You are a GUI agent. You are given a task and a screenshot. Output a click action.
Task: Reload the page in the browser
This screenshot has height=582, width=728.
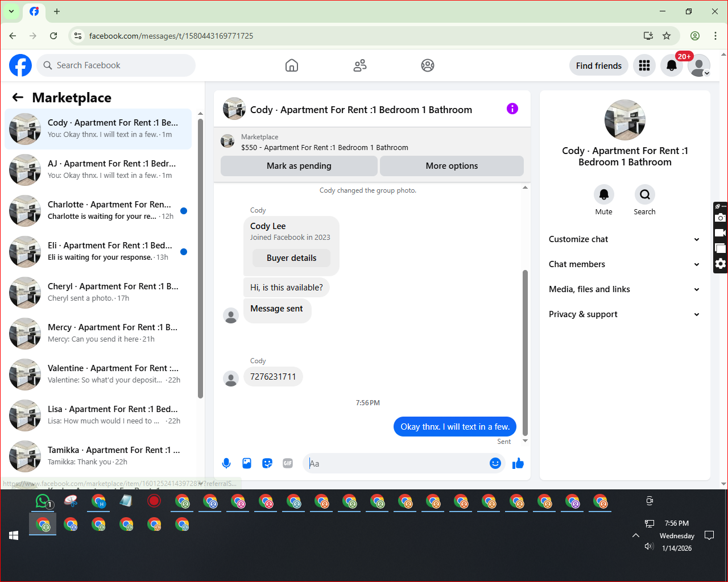[x=53, y=36]
